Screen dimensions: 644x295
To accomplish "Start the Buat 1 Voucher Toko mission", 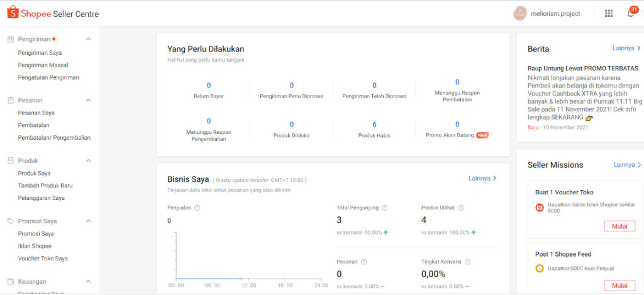I will 619,226.
